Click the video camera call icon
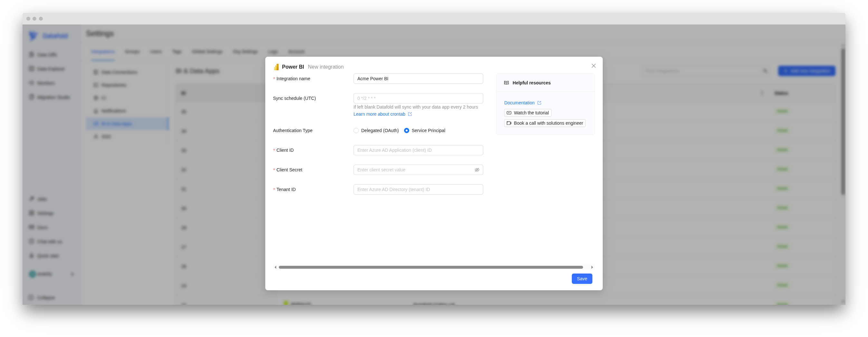This screenshot has width=868, height=337. [509, 123]
